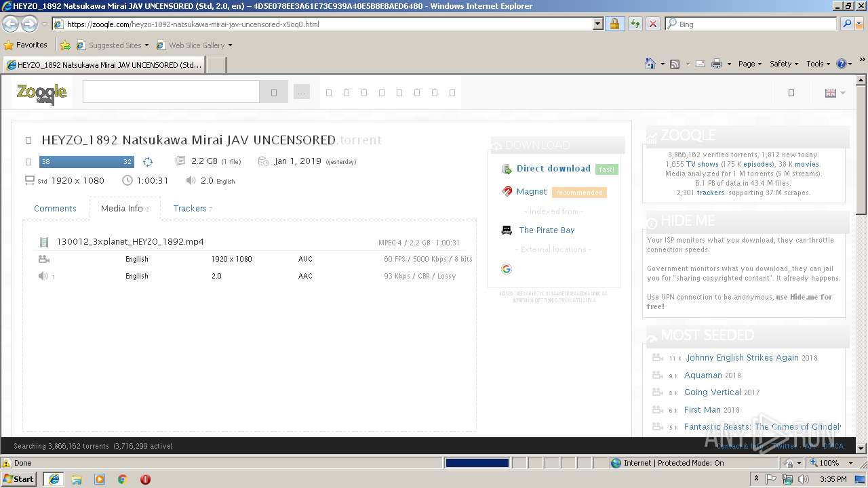Viewport: 868px width, 488px height.
Task: Stop loading with the red X icon
Action: pos(652,24)
